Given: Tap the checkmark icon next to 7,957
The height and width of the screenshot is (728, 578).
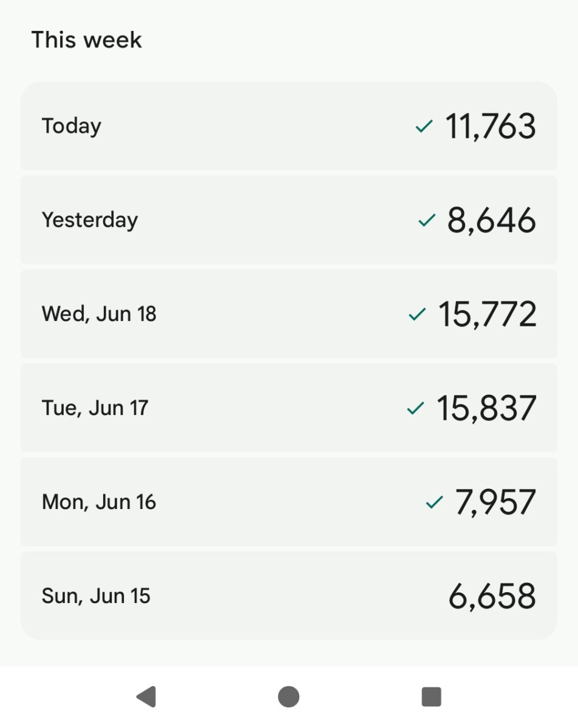Looking at the screenshot, I should click(x=435, y=502).
